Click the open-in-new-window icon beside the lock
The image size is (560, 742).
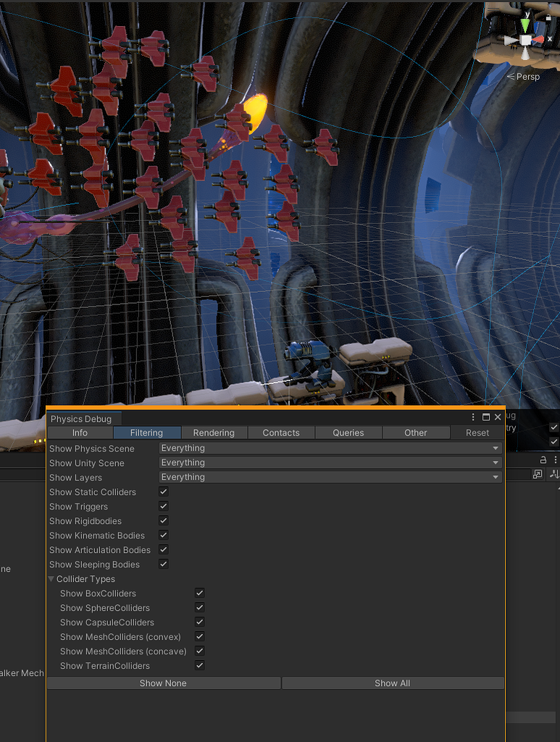(538, 474)
